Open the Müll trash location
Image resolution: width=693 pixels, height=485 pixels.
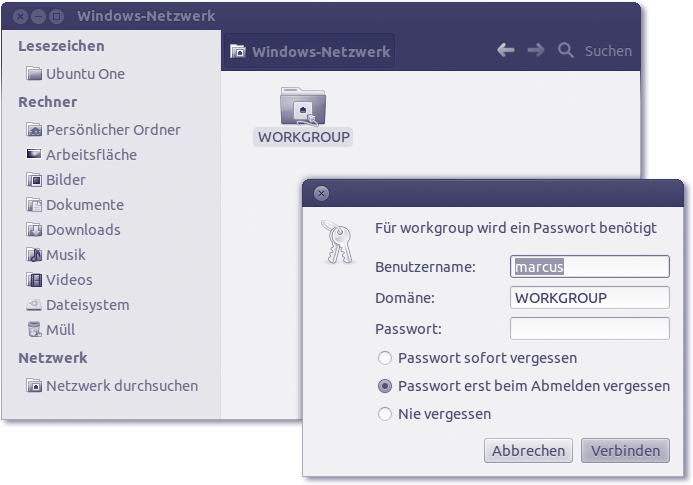(60, 330)
